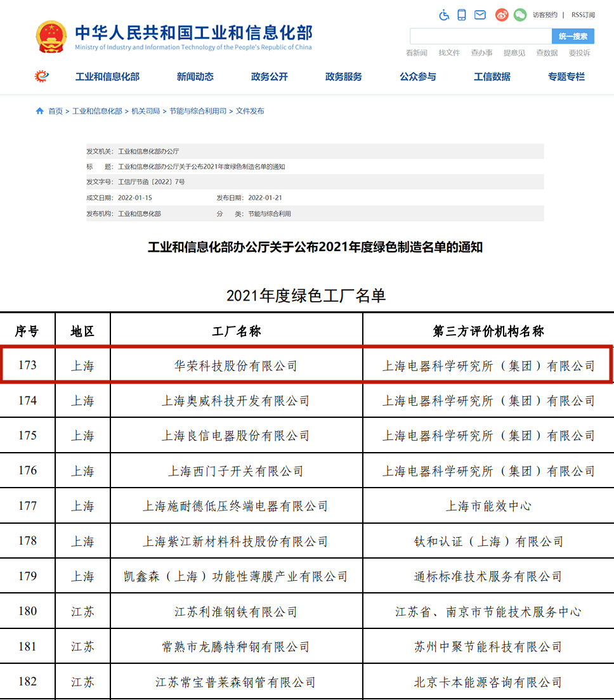Viewport: 614px width, 700px height.
Task: Open the WeChat icon
Action: [x=519, y=15]
